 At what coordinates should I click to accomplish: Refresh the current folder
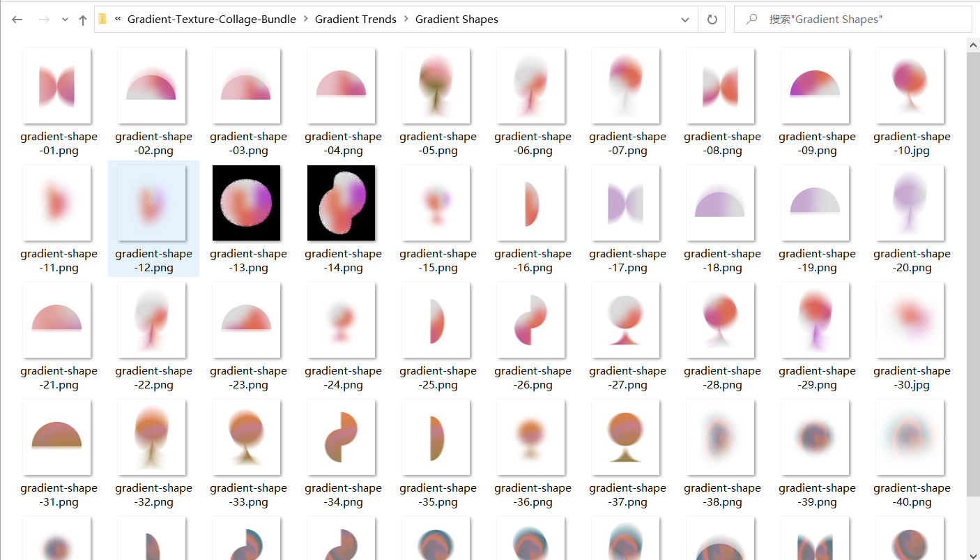click(x=712, y=20)
